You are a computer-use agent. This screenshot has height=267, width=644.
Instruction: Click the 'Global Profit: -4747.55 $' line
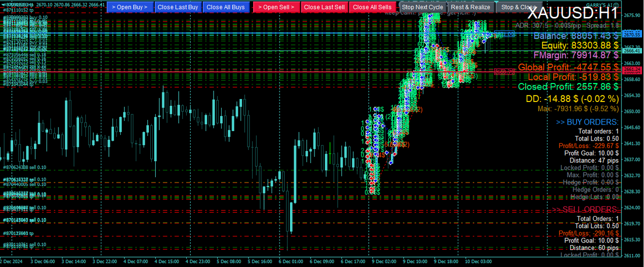point(568,66)
